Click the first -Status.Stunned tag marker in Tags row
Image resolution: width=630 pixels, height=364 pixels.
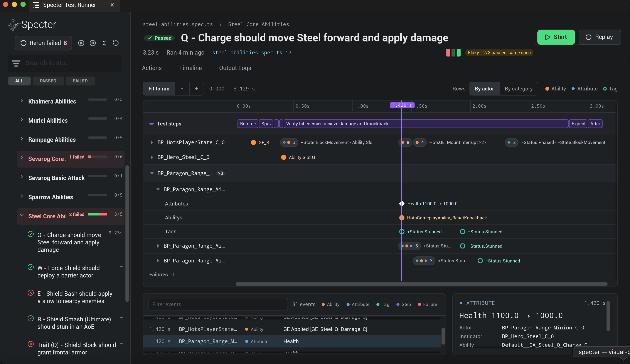tap(463, 231)
